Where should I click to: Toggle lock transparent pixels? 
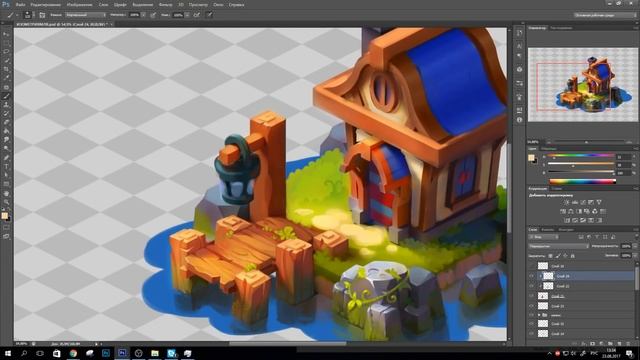550,256
